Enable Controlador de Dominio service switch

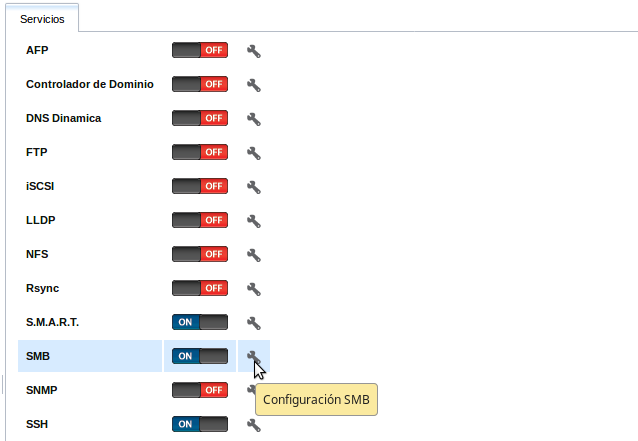pos(200,84)
